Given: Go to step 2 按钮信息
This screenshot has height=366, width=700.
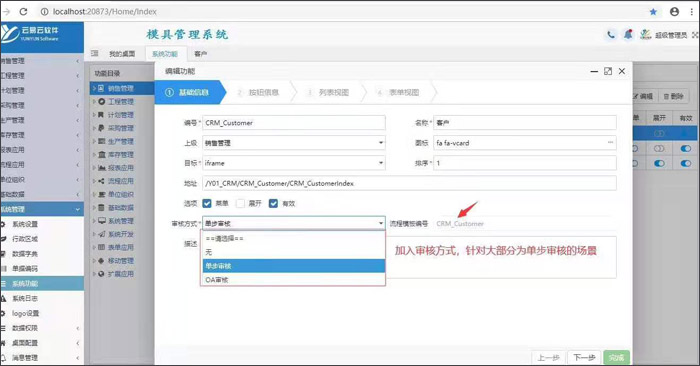Looking at the screenshot, I should pyautogui.click(x=258, y=92).
